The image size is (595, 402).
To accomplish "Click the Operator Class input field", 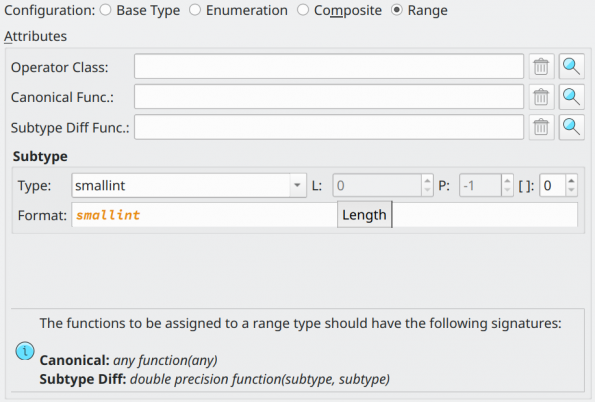I will tap(329, 66).
